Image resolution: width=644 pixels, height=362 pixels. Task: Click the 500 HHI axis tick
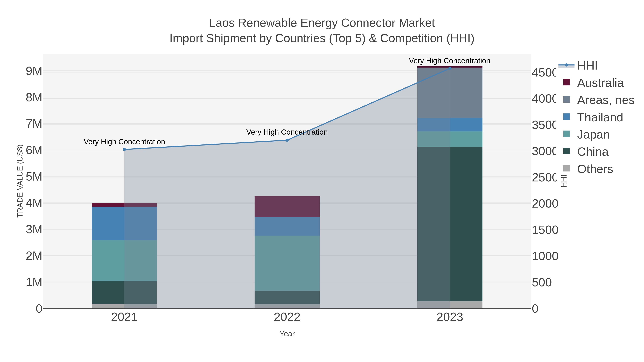point(542,283)
